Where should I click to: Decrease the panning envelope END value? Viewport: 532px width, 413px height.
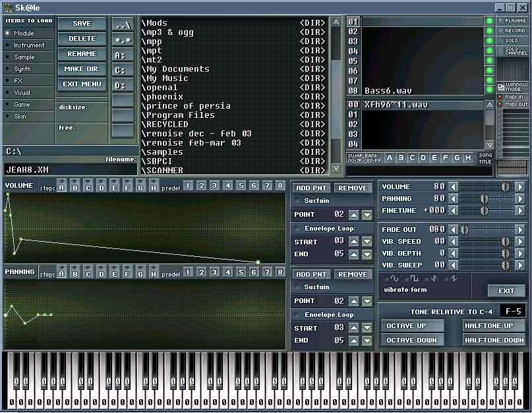pyautogui.click(x=367, y=341)
